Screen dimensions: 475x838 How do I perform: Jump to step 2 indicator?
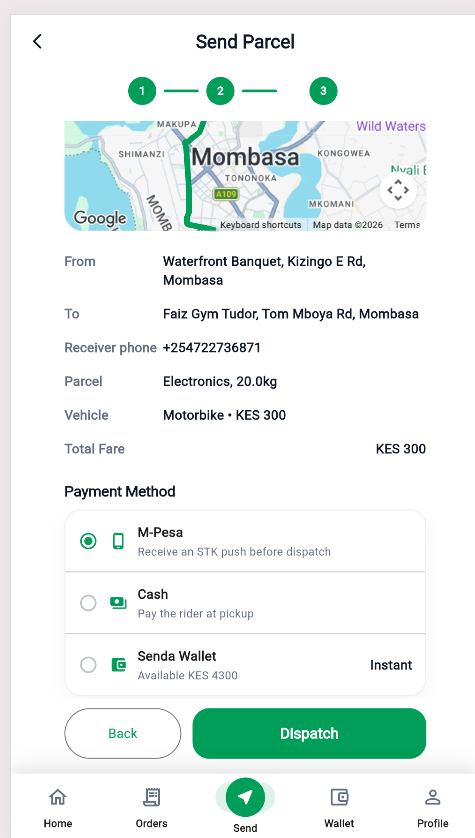pyautogui.click(x=220, y=91)
